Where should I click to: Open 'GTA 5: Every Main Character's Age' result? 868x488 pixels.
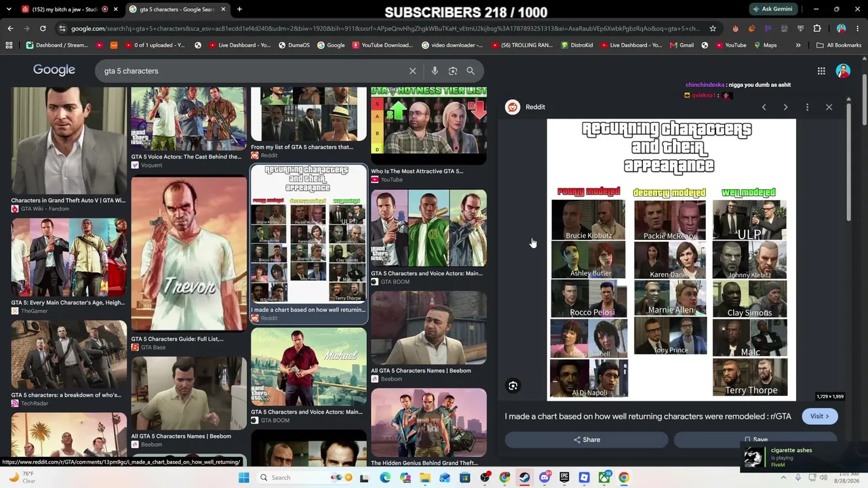click(x=68, y=266)
